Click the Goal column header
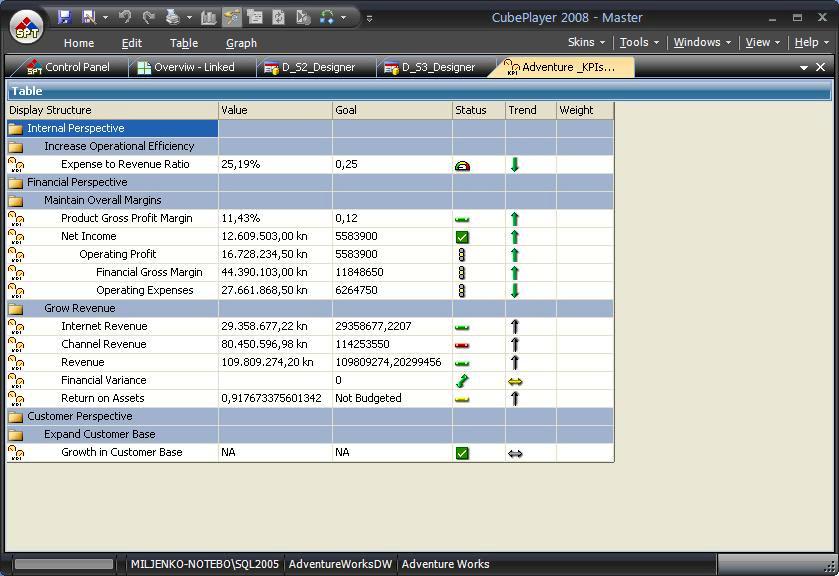839x576 pixels. pyautogui.click(x=392, y=110)
